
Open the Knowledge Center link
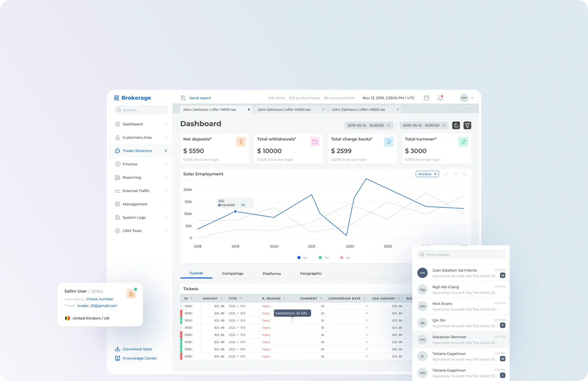pyautogui.click(x=136, y=358)
